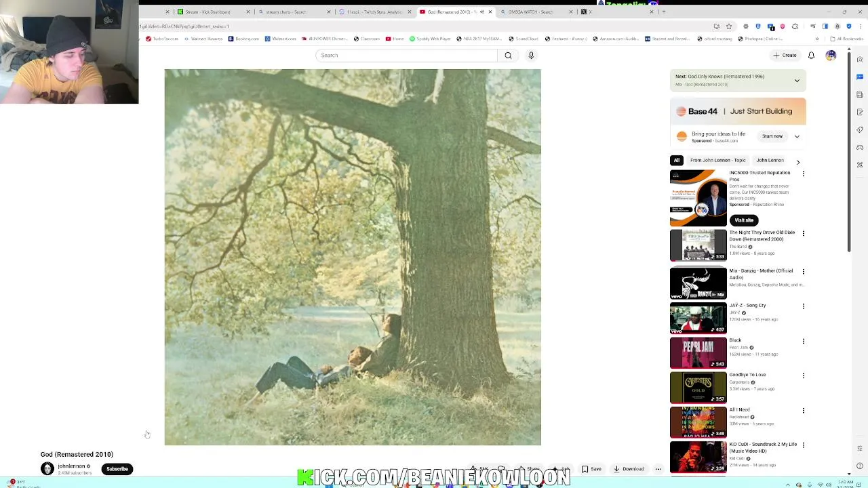Open the All Bookmarks folder
868x488 pixels.
point(846,39)
